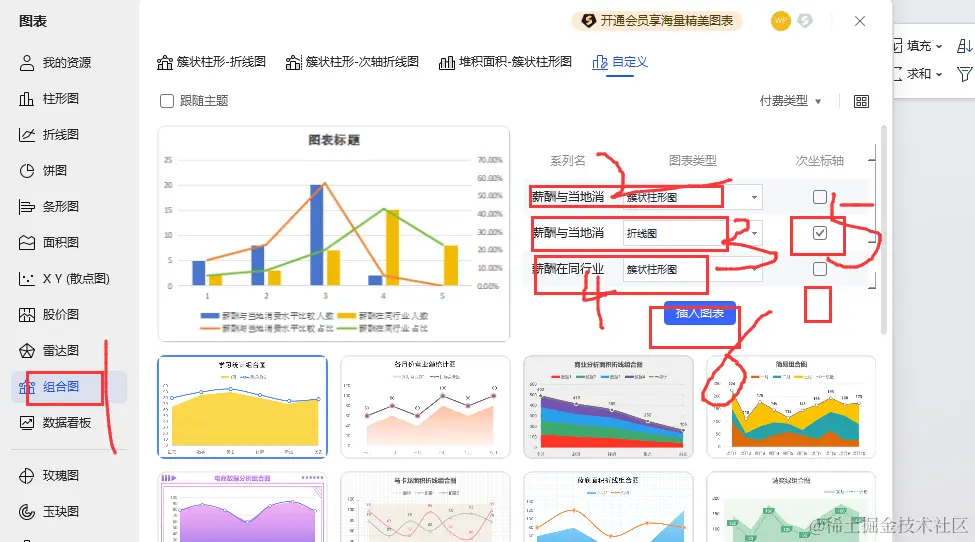Image resolution: width=975 pixels, height=542 pixels.
Task: Click the series list scrollbar track
Action: (x=872, y=216)
